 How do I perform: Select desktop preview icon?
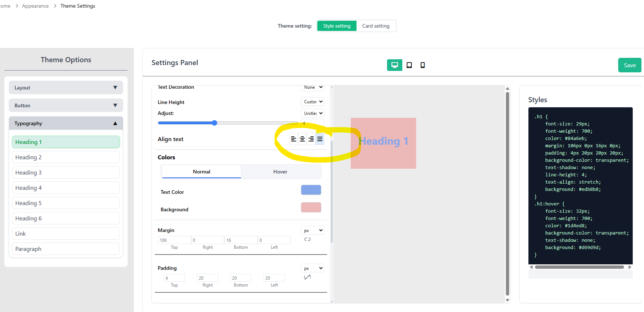pos(394,65)
